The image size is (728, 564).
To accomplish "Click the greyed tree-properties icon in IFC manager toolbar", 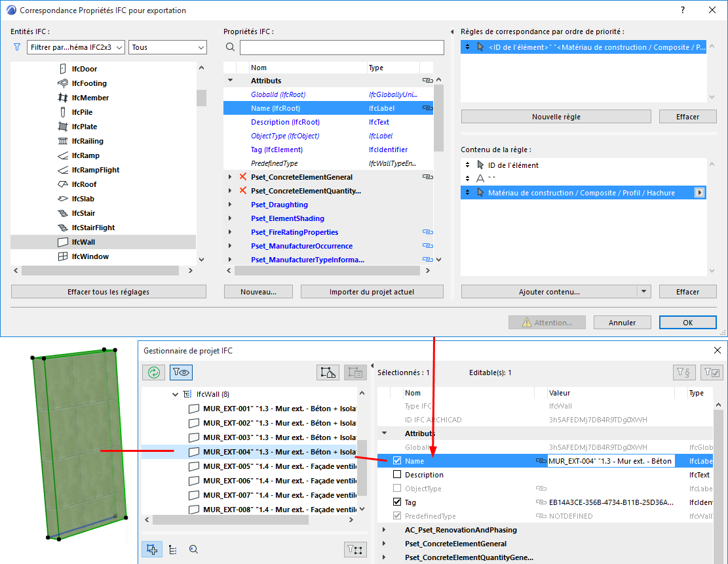I will 355,372.
